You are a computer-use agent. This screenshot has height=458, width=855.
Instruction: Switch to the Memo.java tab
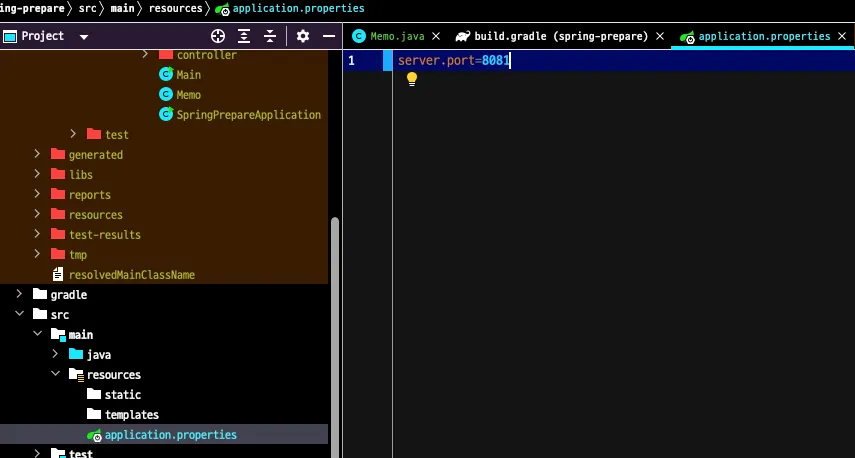tap(397, 37)
